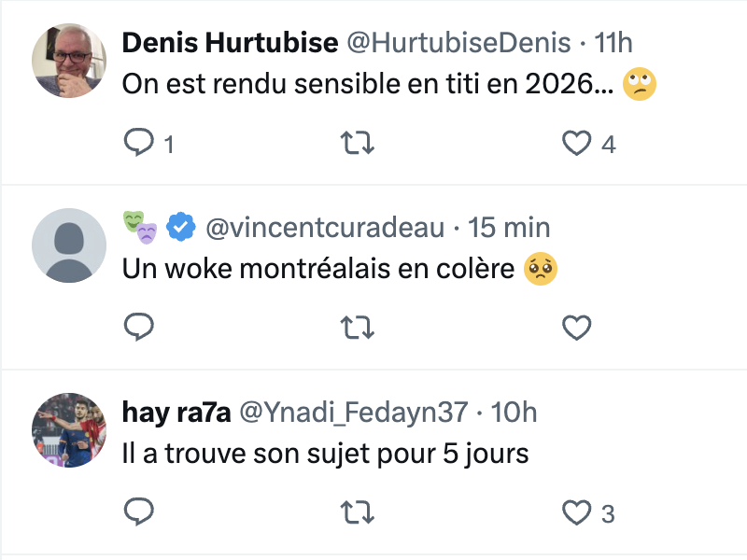
Task: Open the @Ynadi_Fedayn37 handle link
Action: [354, 412]
